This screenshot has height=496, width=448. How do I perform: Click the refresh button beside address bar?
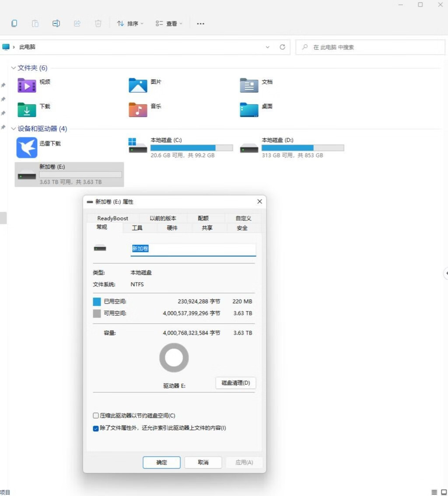point(282,47)
